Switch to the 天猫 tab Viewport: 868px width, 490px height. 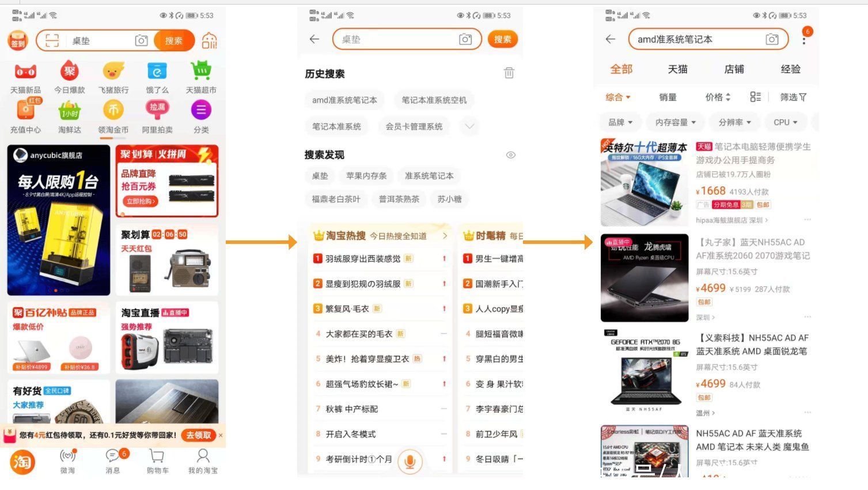tap(678, 69)
